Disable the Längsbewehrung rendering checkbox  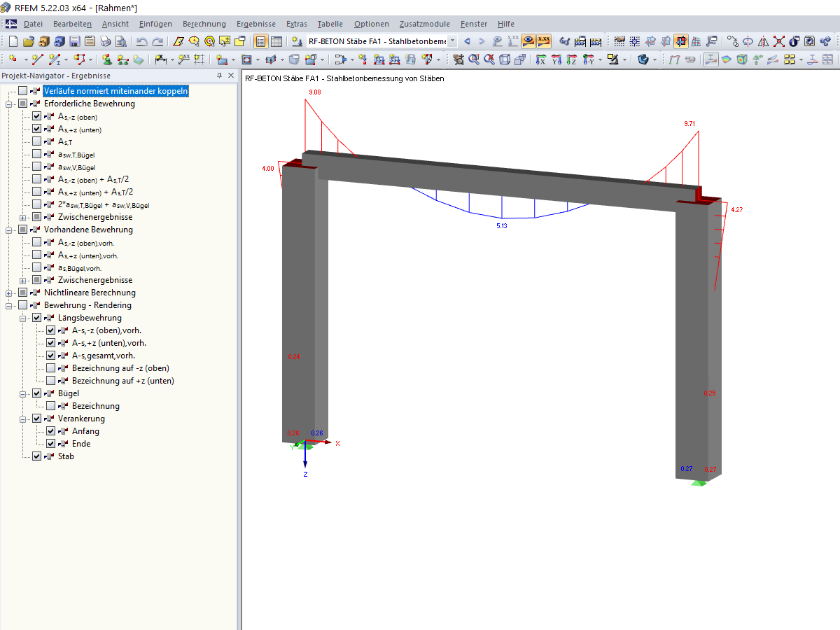point(36,317)
